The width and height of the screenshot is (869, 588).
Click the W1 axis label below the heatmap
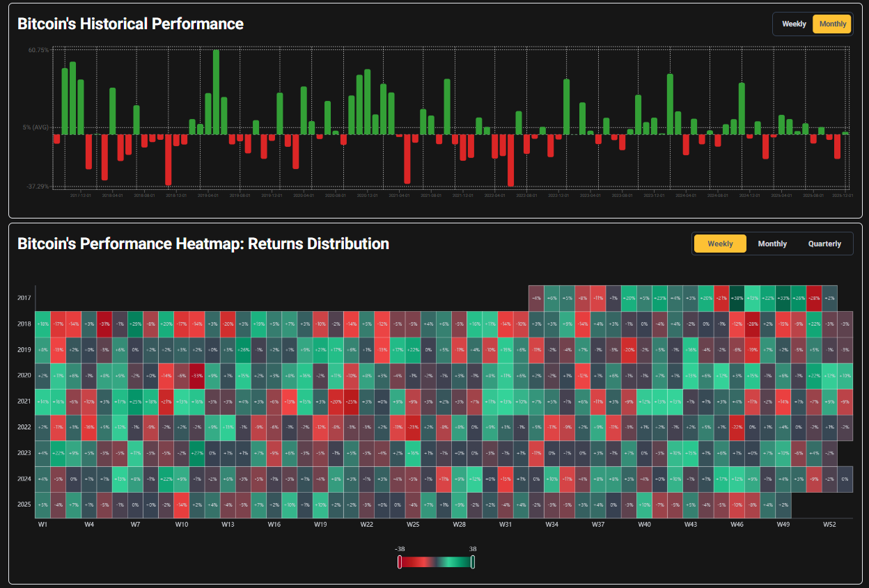[42, 525]
